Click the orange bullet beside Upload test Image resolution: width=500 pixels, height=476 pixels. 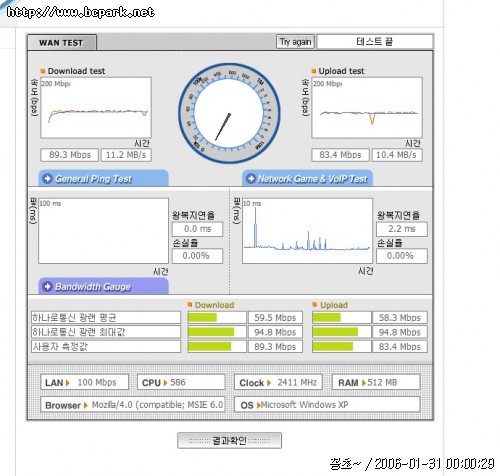point(314,71)
